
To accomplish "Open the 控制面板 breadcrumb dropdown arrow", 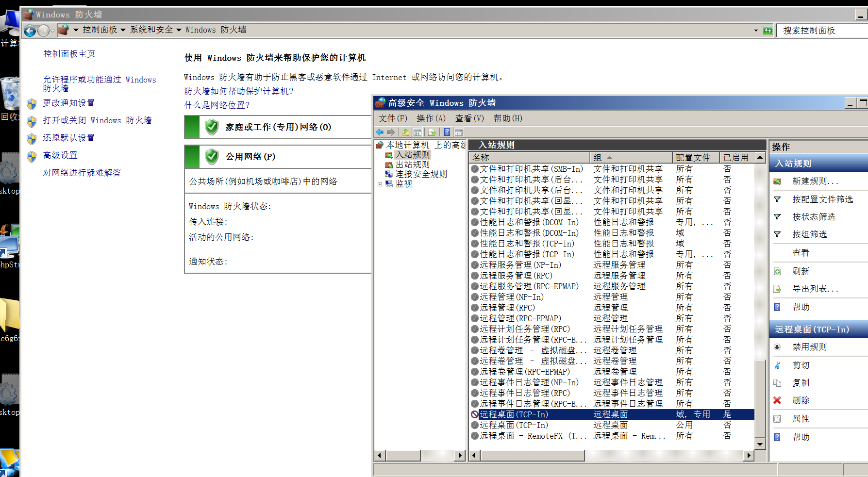I will click(123, 30).
